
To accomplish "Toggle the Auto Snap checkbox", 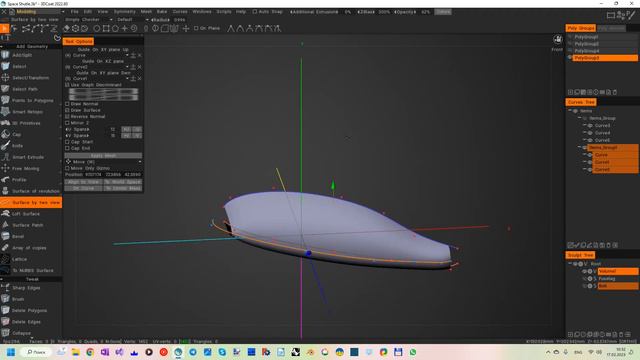I will (255, 12).
